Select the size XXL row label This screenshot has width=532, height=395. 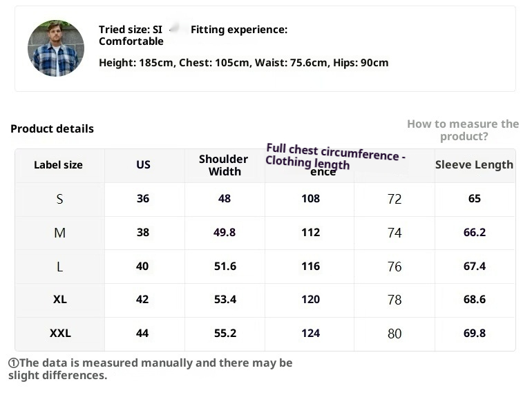tap(60, 334)
